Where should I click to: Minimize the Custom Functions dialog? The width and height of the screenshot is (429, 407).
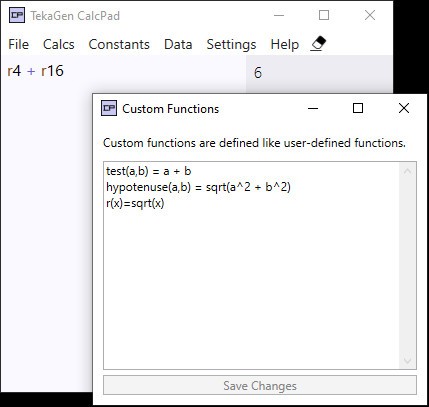[313, 108]
